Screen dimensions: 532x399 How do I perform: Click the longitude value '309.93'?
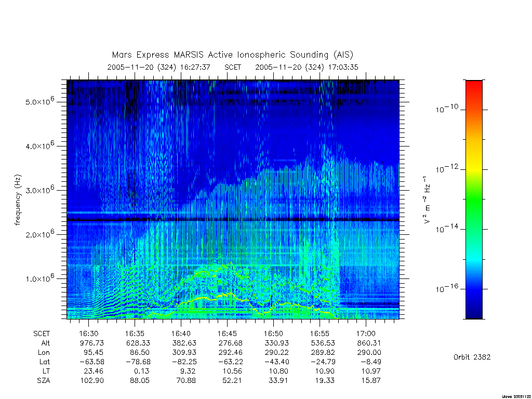click(x=184, y=353)
